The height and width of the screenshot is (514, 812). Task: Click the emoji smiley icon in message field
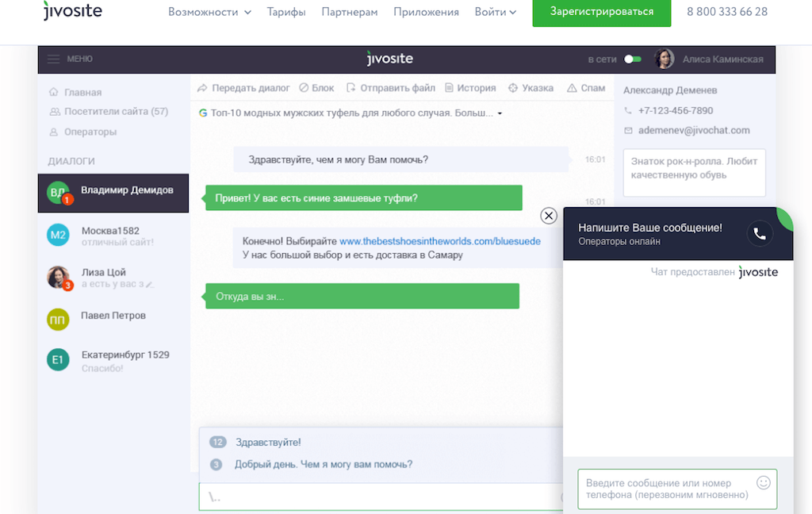pos(764,482)
